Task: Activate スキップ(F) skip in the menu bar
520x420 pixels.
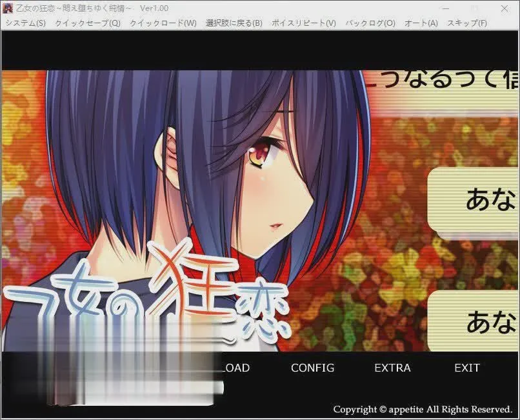Action: (467, 23)
